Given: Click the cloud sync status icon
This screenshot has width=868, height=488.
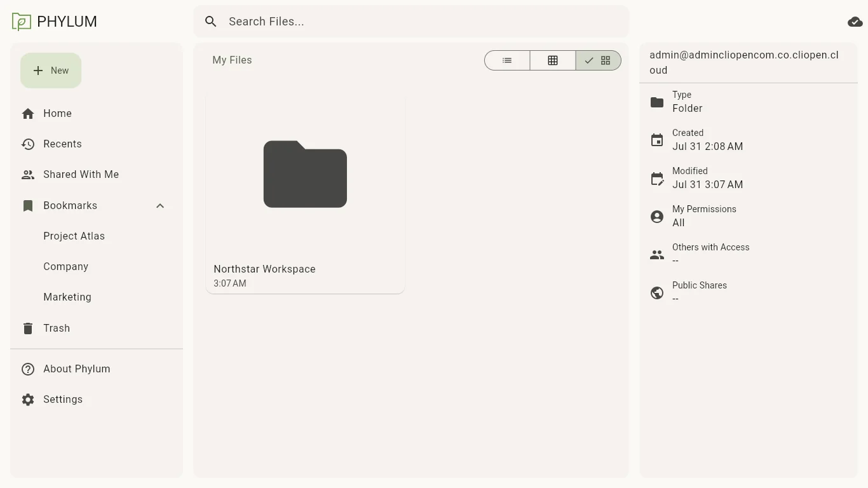Looking at the screenshot, I should [855, 22].
